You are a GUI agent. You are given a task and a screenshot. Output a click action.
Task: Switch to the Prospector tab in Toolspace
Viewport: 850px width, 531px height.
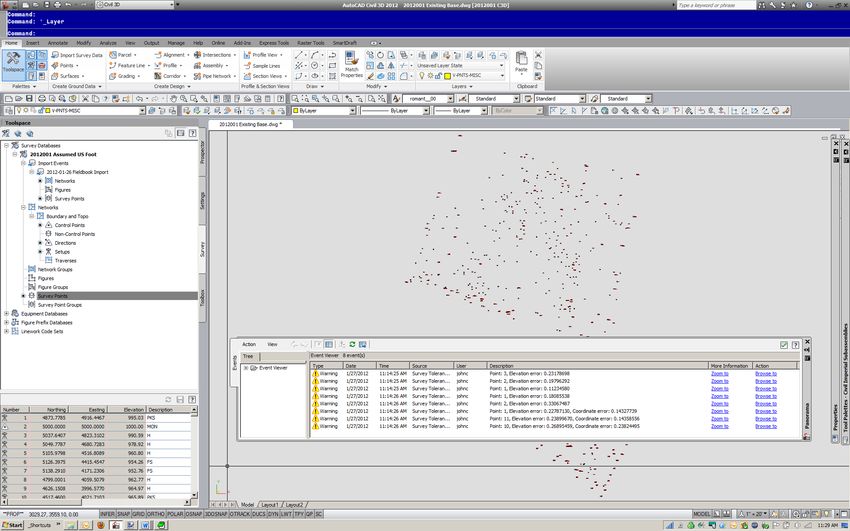pyautogui.click(x=202, y=152)
